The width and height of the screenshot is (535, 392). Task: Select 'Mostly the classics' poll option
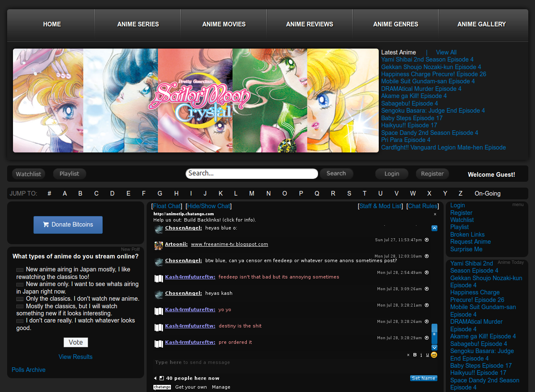pos(20,306)
